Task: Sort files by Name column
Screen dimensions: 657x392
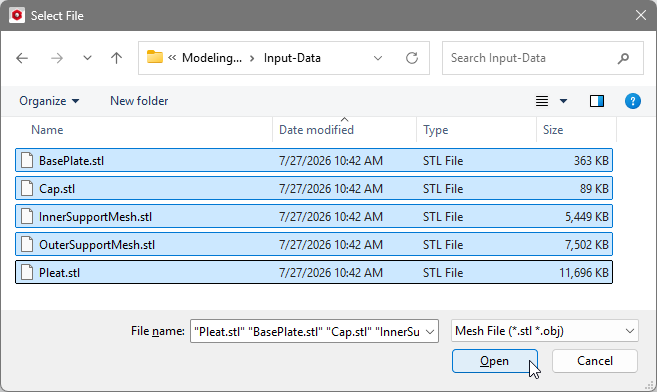Action: click(x=47, y=130)
